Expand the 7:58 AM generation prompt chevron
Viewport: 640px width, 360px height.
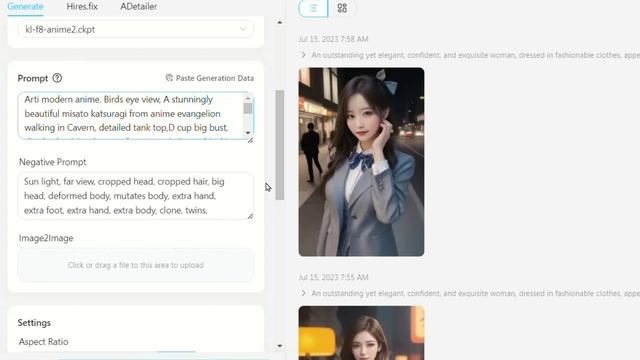[x=303, y=55]
